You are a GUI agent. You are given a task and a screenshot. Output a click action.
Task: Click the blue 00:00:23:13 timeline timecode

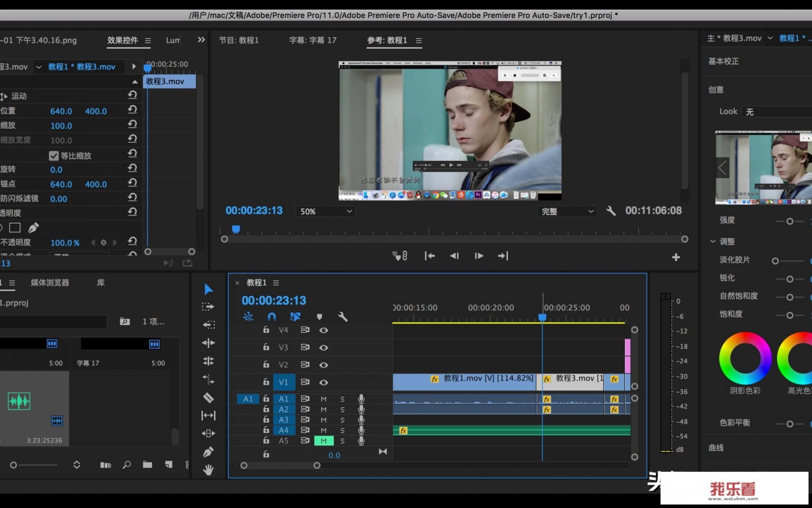274,300
